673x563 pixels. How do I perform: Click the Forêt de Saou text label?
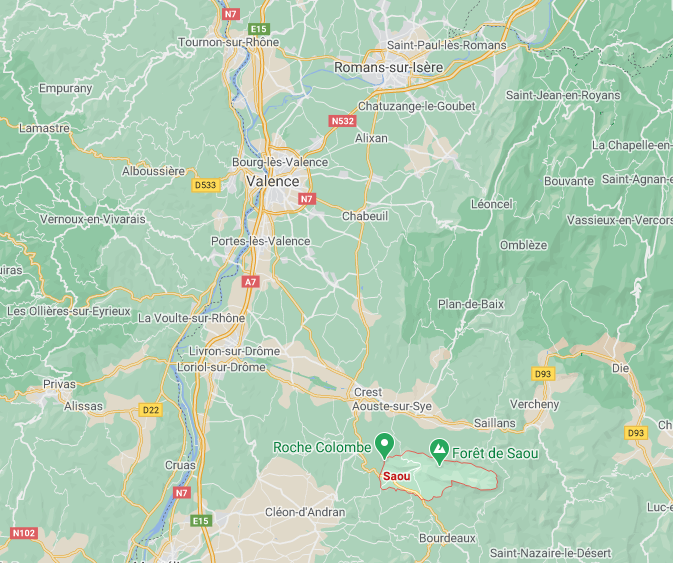(x=495, y=454)
